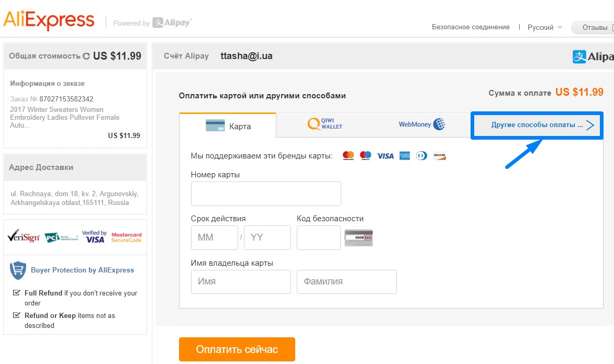Click the Buyer Protection shield icon

coord(18,270)
